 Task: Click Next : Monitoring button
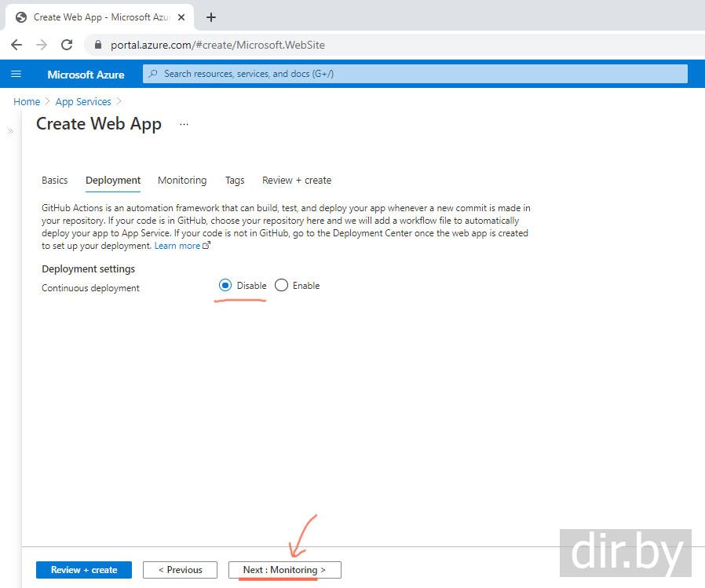click(284, 570)
